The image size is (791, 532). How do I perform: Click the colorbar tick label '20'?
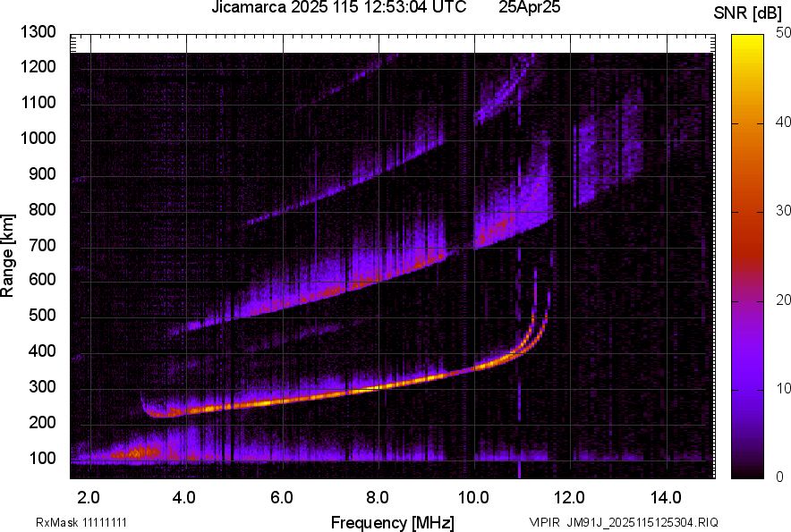(784, 300)
